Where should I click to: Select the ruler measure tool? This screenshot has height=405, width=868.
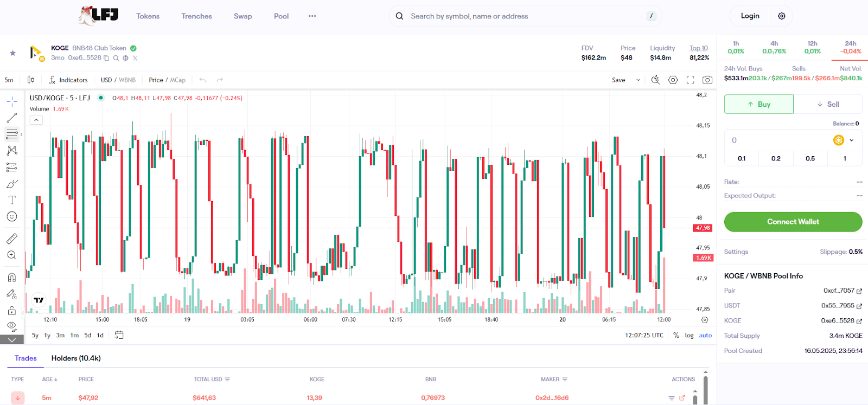(x=12, y=239)
